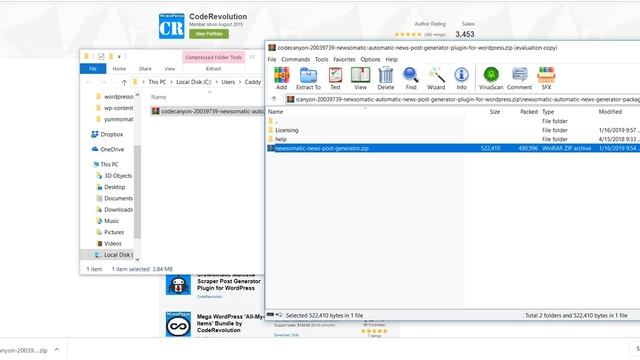The height and width of the screenshot is (360, 640).
Task: Click Explorer sidebar scrollbar up arrow
Action: click(137, 95)
